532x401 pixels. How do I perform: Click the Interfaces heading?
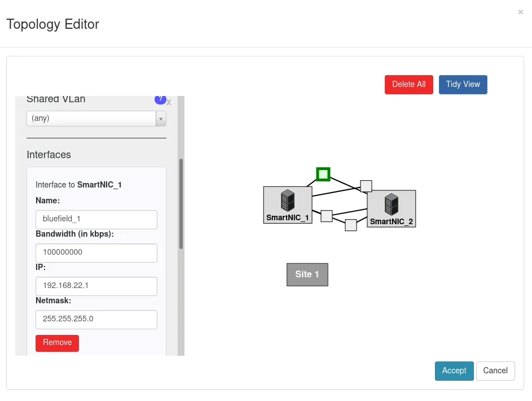coord(49,155)
